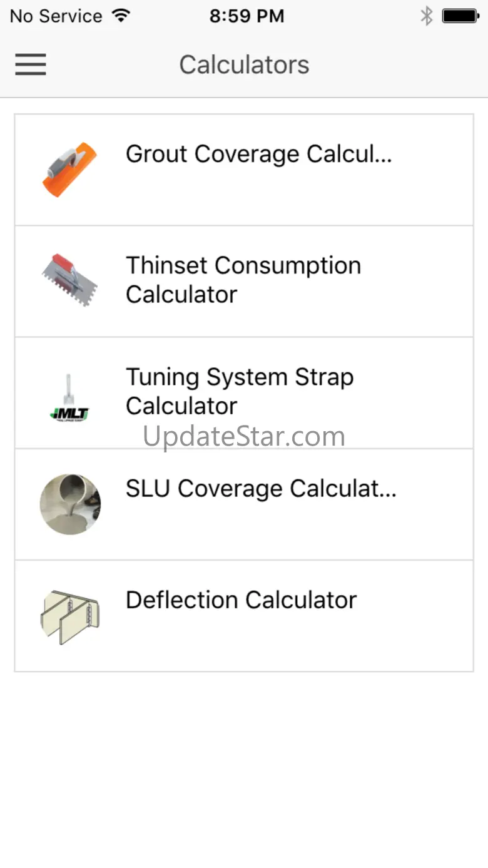Tap the Calculators page title
This screenshot has width=488, height=868.
coord(244,64)
